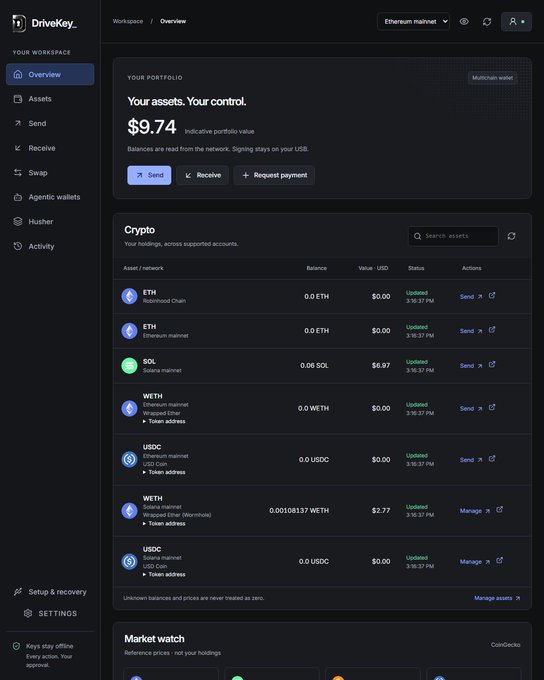Click the USDC Solana mainnet coin icon

(x=129, y=561)
